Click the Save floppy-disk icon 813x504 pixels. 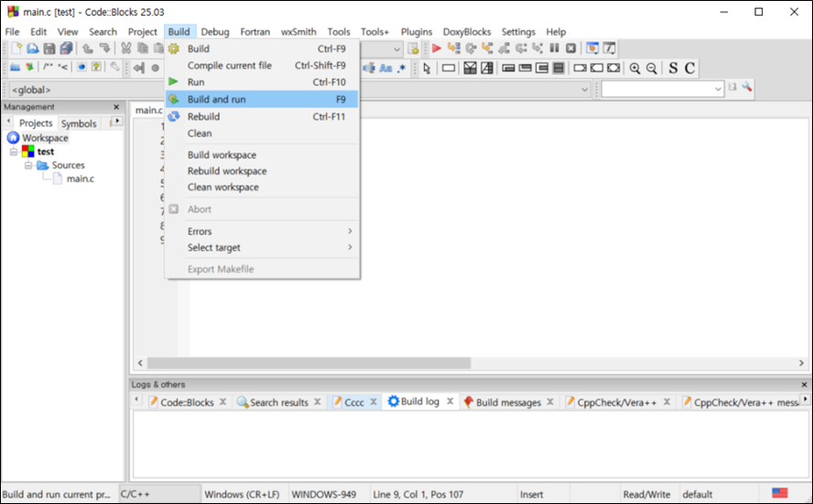point(49,48)
